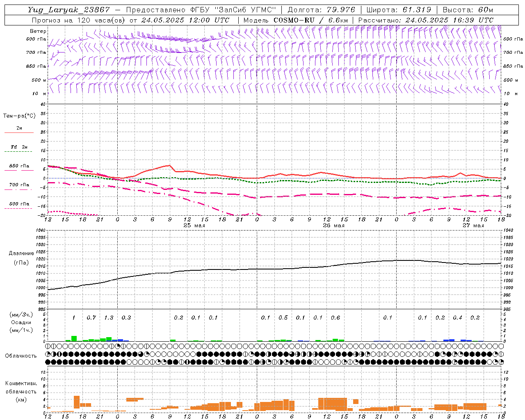Click the Высота: 60м value

pyautogui.click(x=468, y=10)
